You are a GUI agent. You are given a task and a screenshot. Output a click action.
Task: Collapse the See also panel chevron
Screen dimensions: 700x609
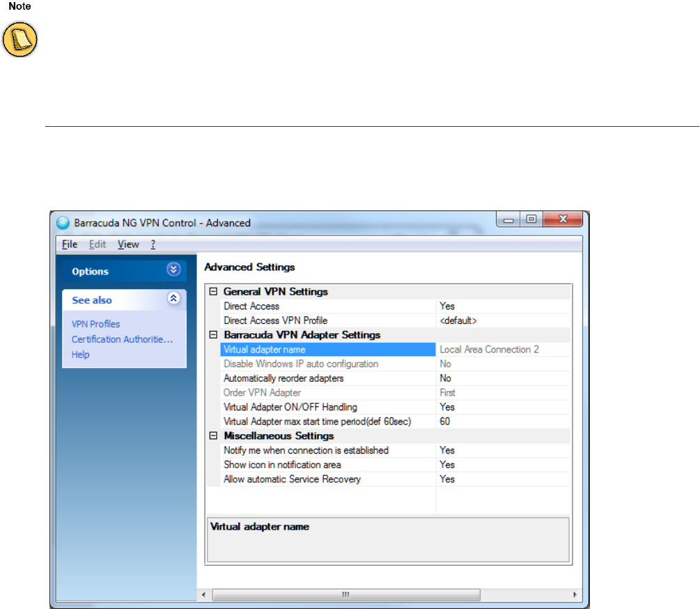(173, 298)
